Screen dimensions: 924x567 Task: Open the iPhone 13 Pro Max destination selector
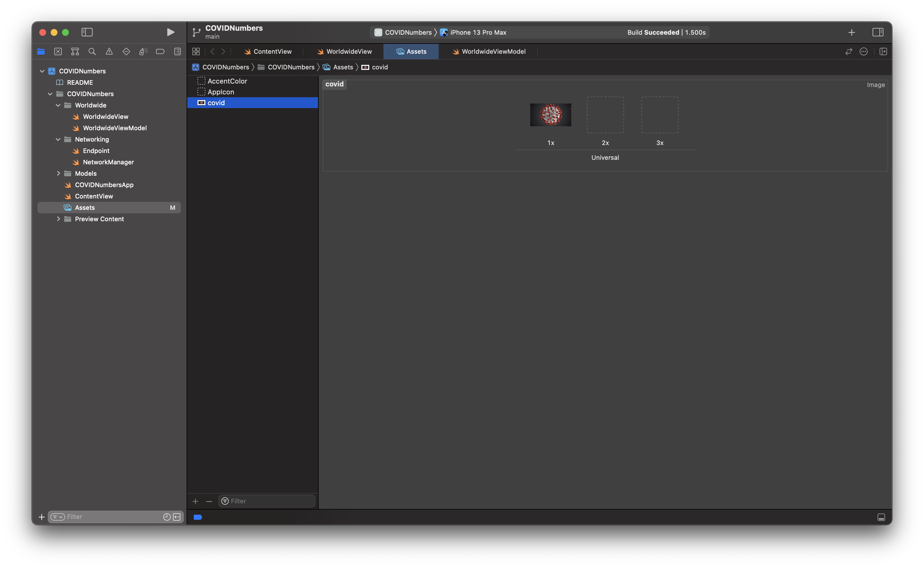click(x=478, y=32)
